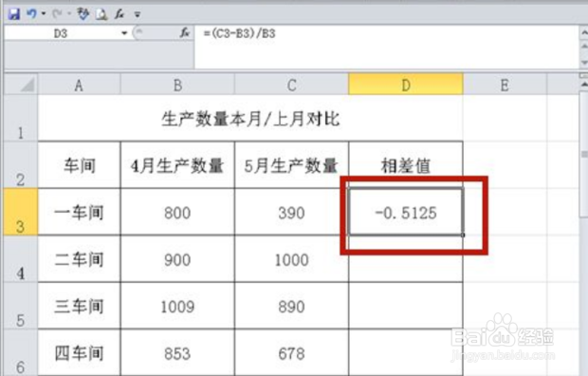The image size is (588, 376).
Task: Select the 四车间 cell
Action: (x=79, y=352)
